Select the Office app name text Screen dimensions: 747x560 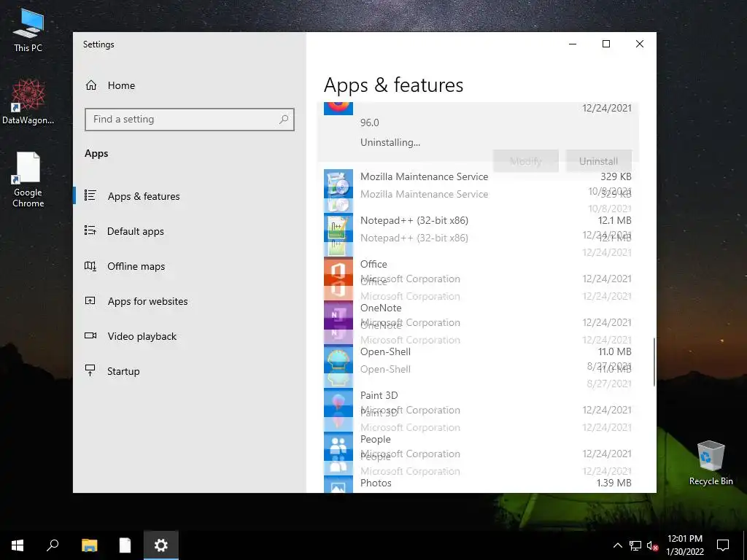[x=373, y=264]
